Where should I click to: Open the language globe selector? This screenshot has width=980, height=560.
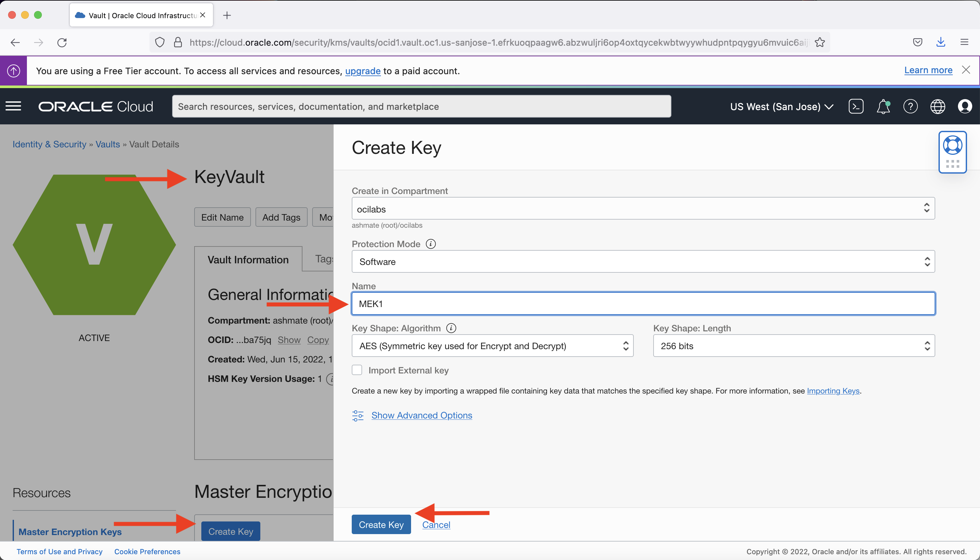click(x=938, y=106)
